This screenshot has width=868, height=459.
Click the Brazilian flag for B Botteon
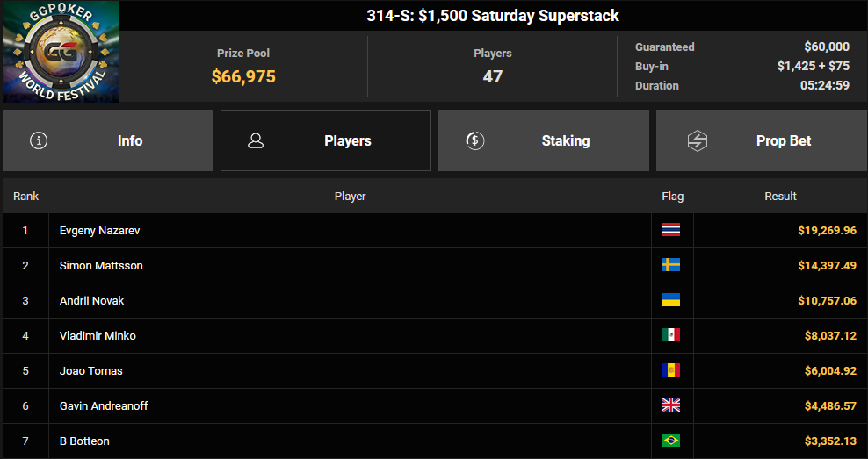[x=671, y=441]
